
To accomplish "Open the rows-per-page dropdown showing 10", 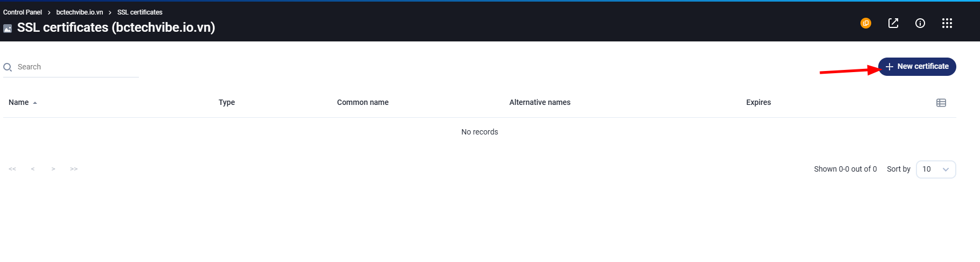I will tap(936, 169).
